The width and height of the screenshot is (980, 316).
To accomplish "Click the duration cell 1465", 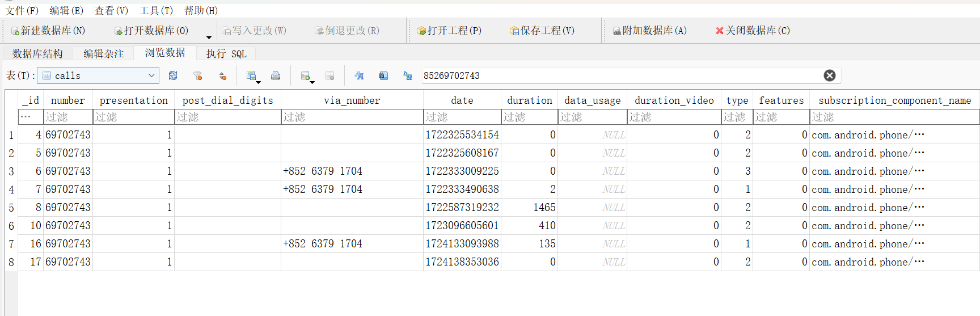I will 530,208.
